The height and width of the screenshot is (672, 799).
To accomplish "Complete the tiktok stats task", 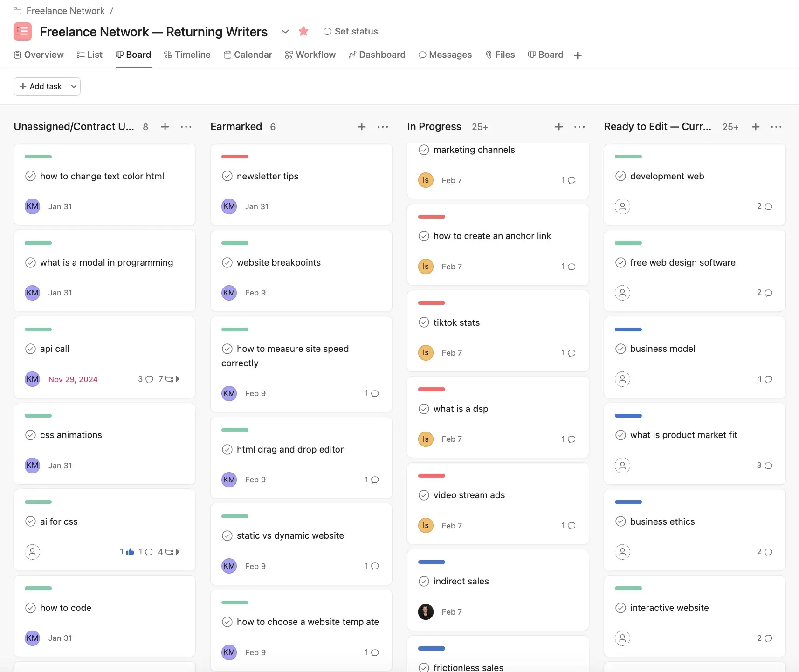I will point(424,322).
